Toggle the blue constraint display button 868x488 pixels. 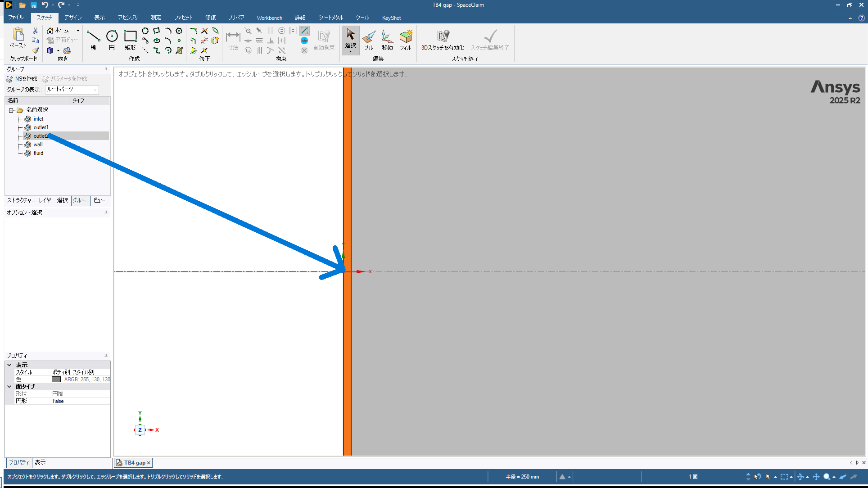click(304, 31)
